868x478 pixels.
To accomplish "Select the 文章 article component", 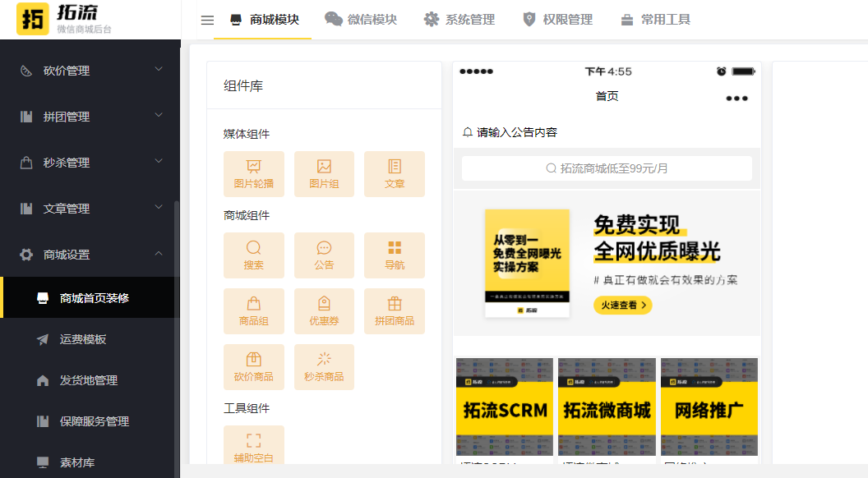I will (x=395, y=173).
